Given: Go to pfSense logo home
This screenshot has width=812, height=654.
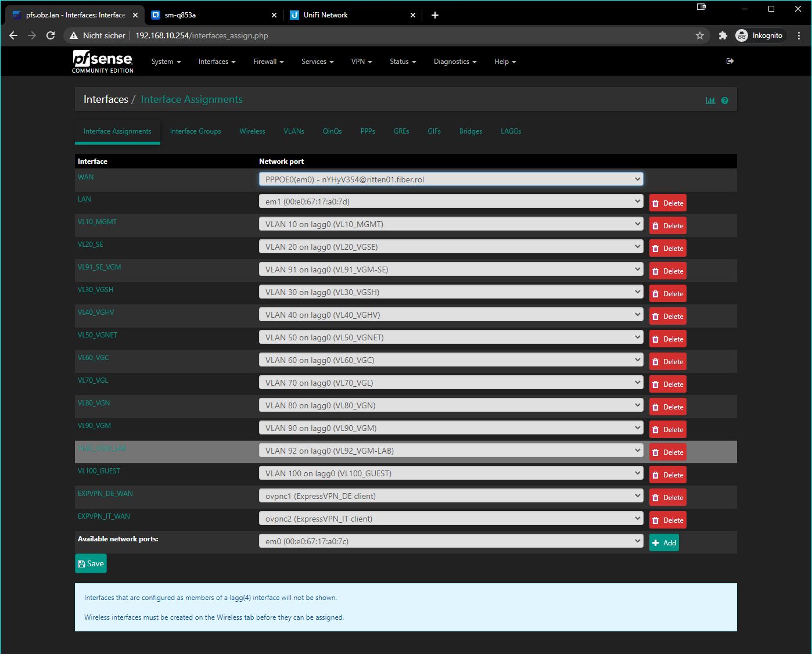Looking at the screenshot, I should 103,61.
